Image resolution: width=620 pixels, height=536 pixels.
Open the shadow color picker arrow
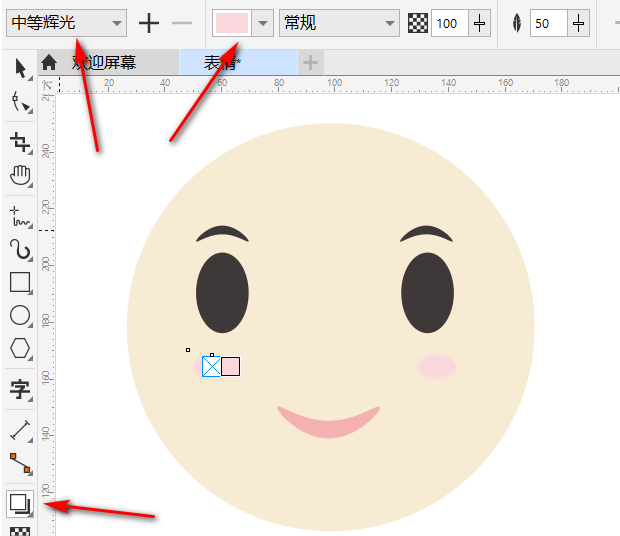pyautogui.click(x=263, y=23)
